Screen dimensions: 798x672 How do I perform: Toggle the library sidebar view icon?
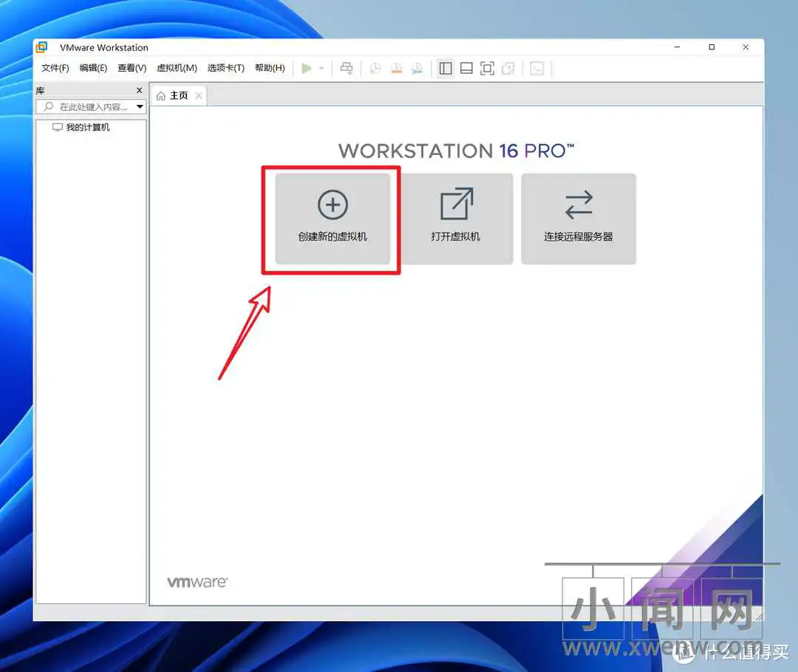tap(446, 68)
